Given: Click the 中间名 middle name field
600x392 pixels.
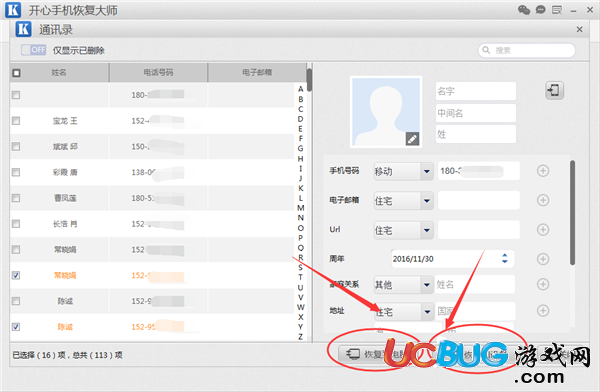Looking at the screenshot, I should pyautogui.click(x=476, y=113).
